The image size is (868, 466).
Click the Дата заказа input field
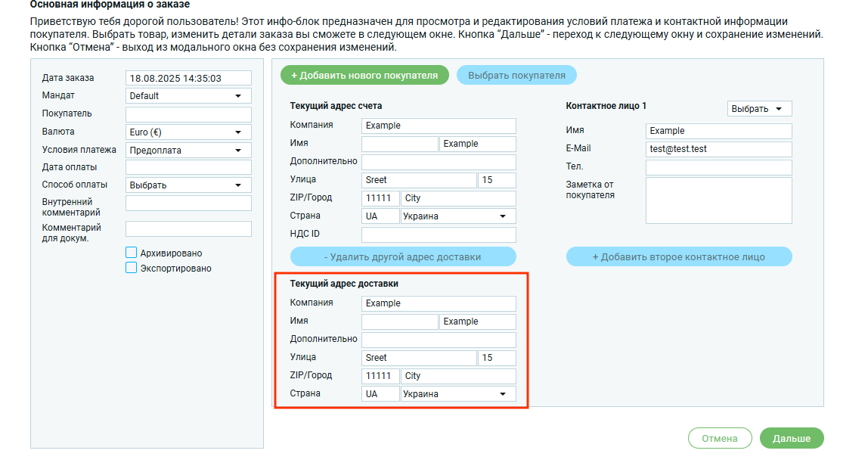(x=188, y=78)
